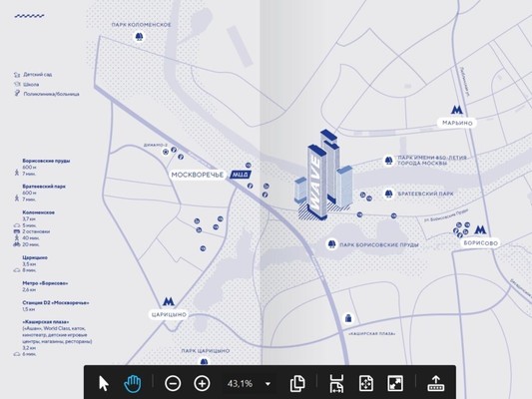Click the ЦАРИЦЫНО metro station label on the map
532x399 pixels.
(x=169, y=314)
